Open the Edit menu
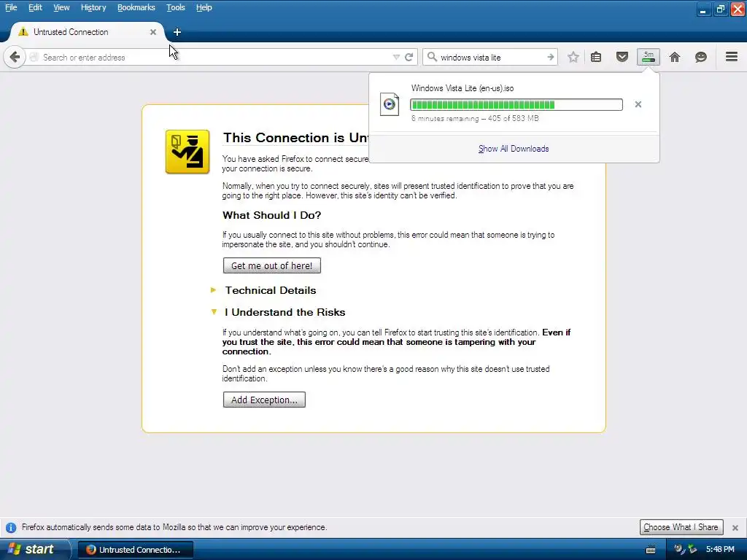Screen dimensions: 747x560 pyautogui.click(x=35, y=7)
